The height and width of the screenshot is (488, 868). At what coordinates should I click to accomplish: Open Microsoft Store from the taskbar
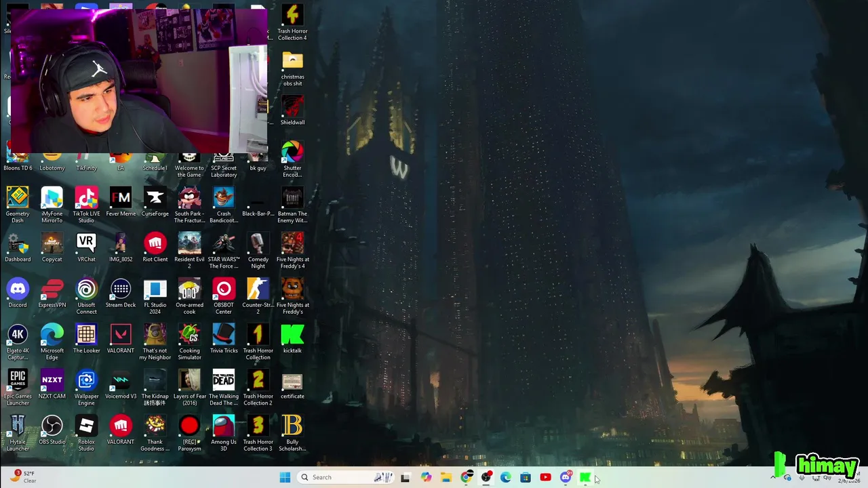526,477
